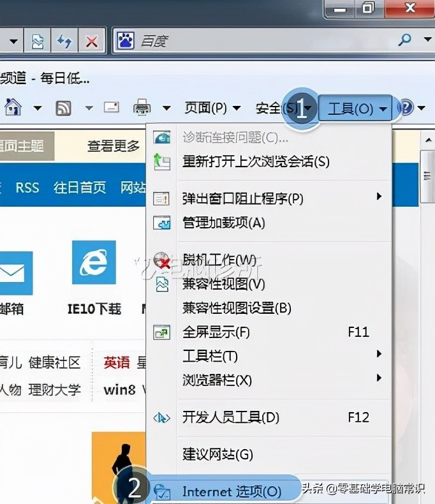Click in the 百度 search box
Screen dimensions: 435x504
pos(263,41)
